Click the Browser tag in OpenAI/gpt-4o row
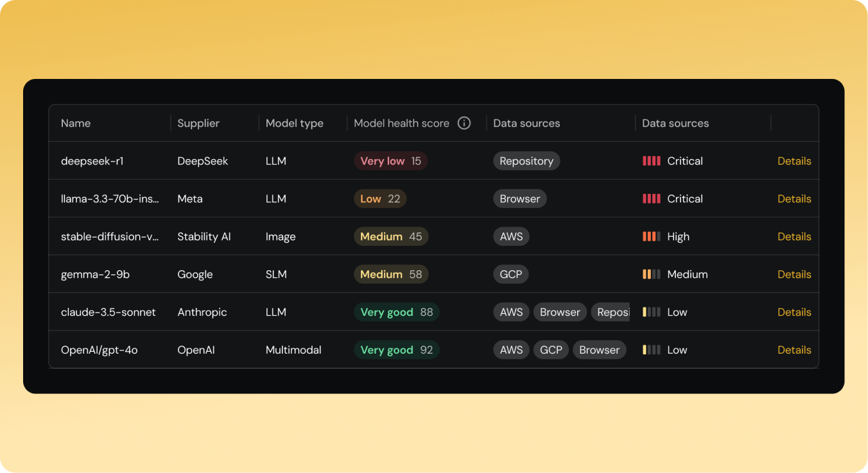Image resolution: width=868 pixels, height=473 pixels. [x=599, y=350]
